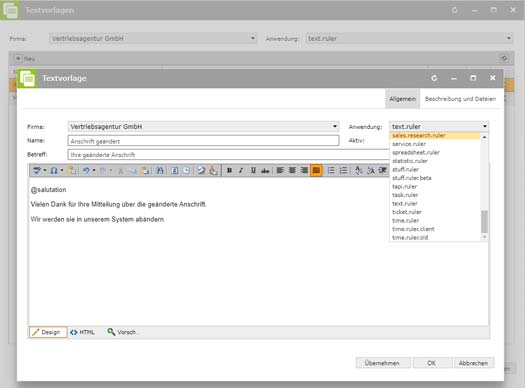Click the insert date icon
This screenshot has height=388, width=525.
174,170
